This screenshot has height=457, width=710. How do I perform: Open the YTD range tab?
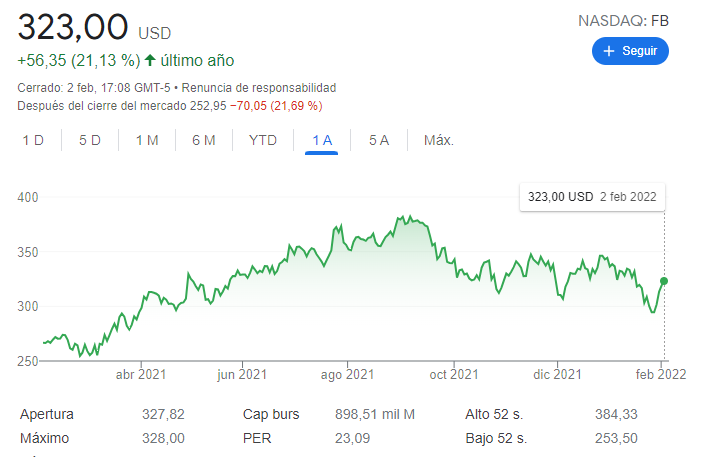pos(263,140)
